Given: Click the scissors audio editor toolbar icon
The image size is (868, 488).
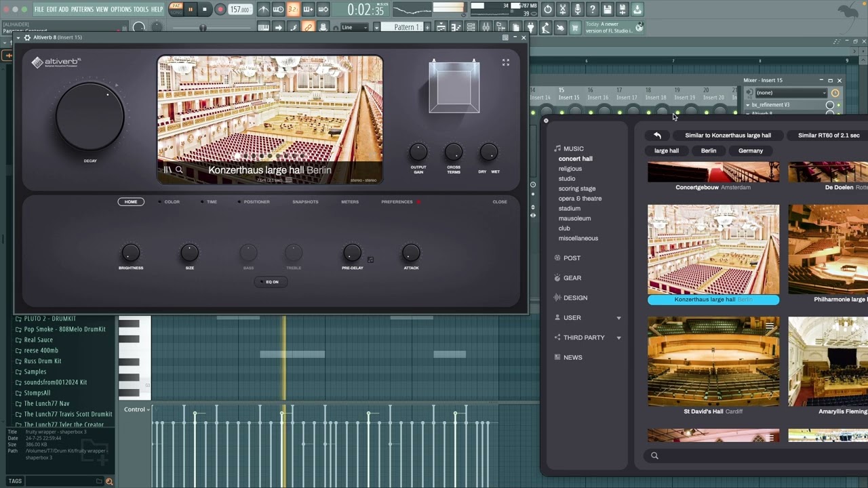Looking at the screenshot, I should [563, 9].
